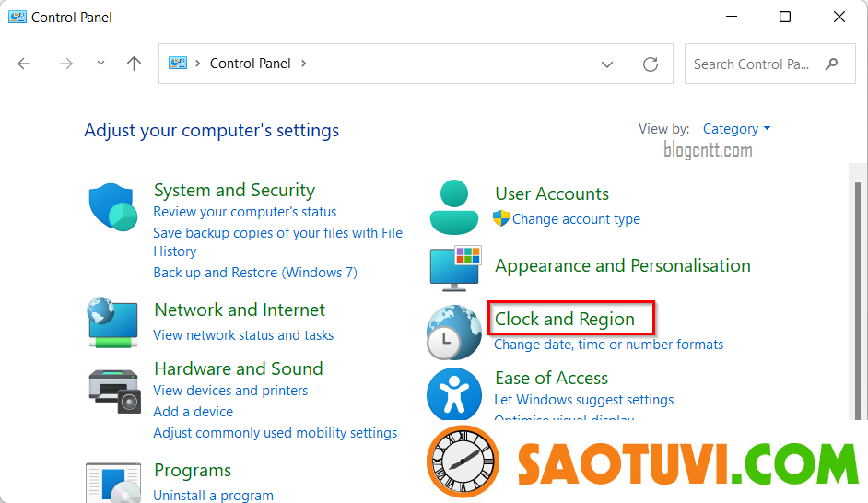
Task: Click Change account type link
Action: point(576,219)
